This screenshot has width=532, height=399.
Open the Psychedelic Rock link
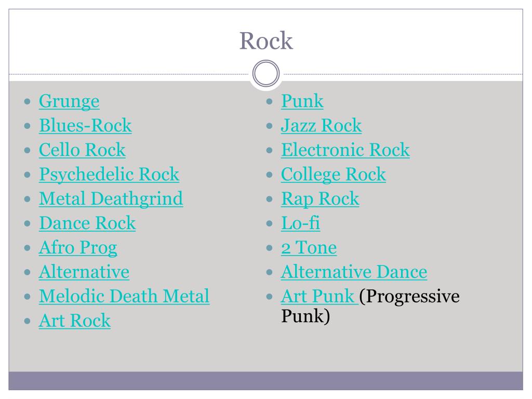coord(109,175)
